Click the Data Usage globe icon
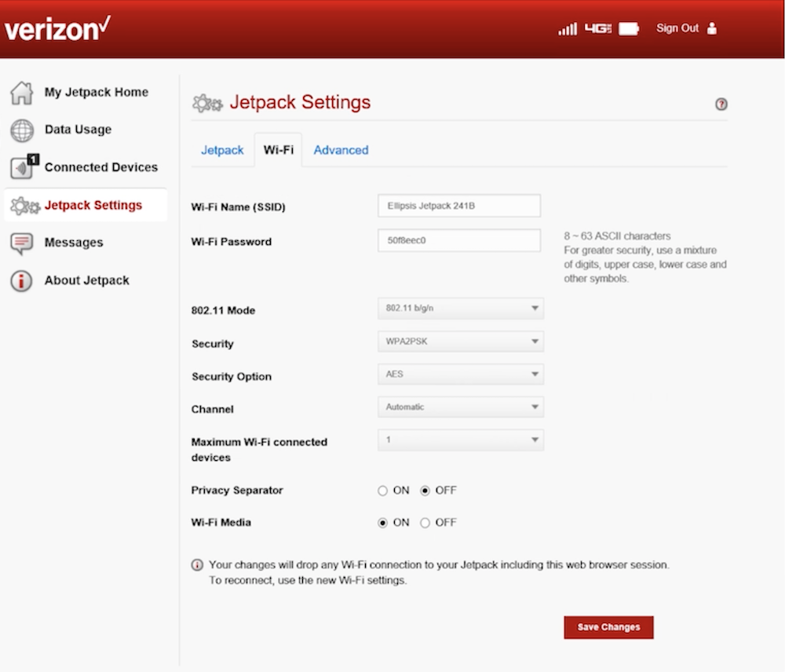Viewport: 785px width, 672px height. tap(21, 130)
